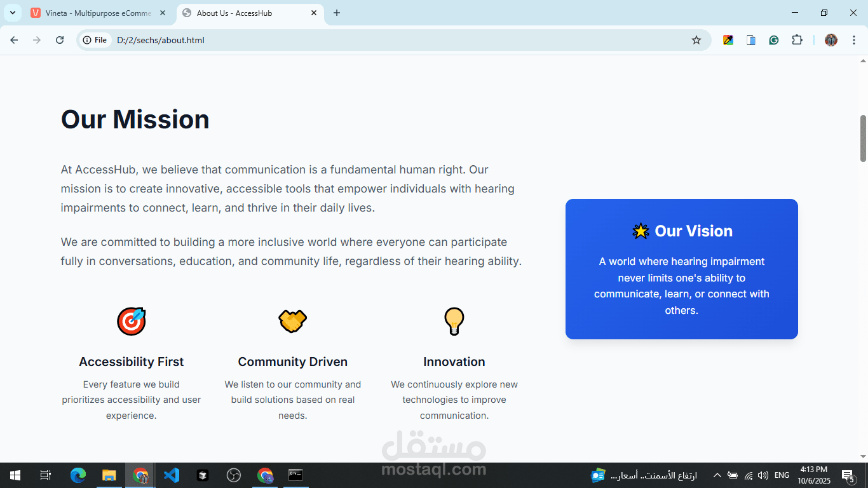Click the Our Mission heading
Image resolution: width=868 pixels, height=488 pixels.
[x=135, y=119]
